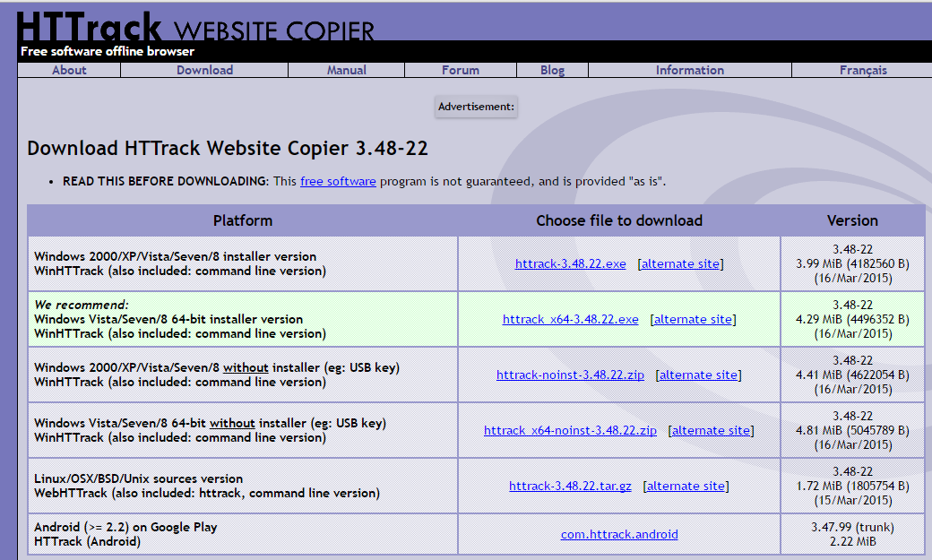Go to the Download navigation tab
The height and width of the screenshot is (560, 932).
[x=204, y=70]
